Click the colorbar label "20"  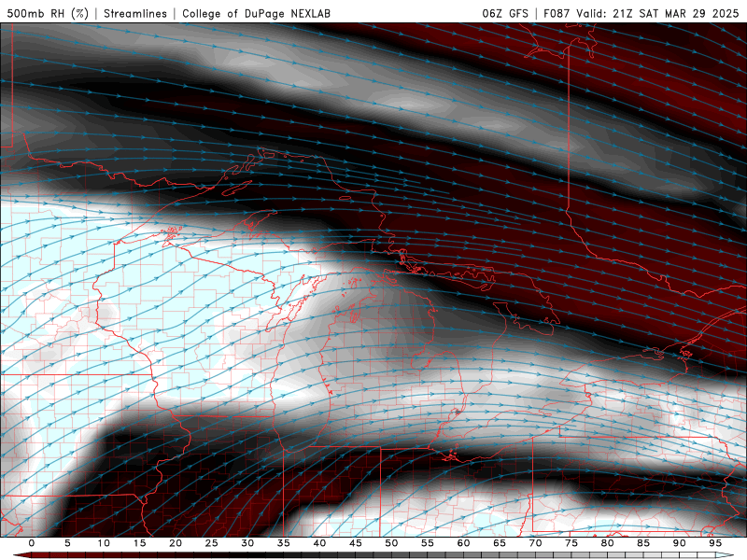click(176, 543)
